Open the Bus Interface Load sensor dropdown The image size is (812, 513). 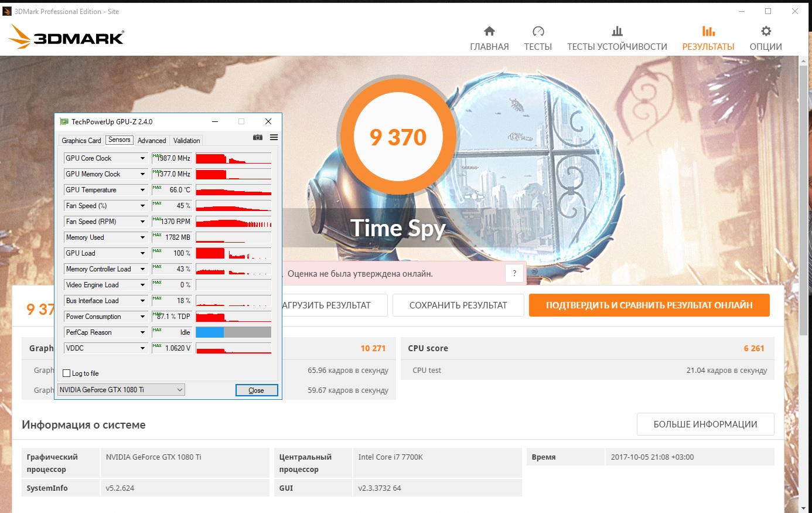pyautogui.click(x=142, y=301)
